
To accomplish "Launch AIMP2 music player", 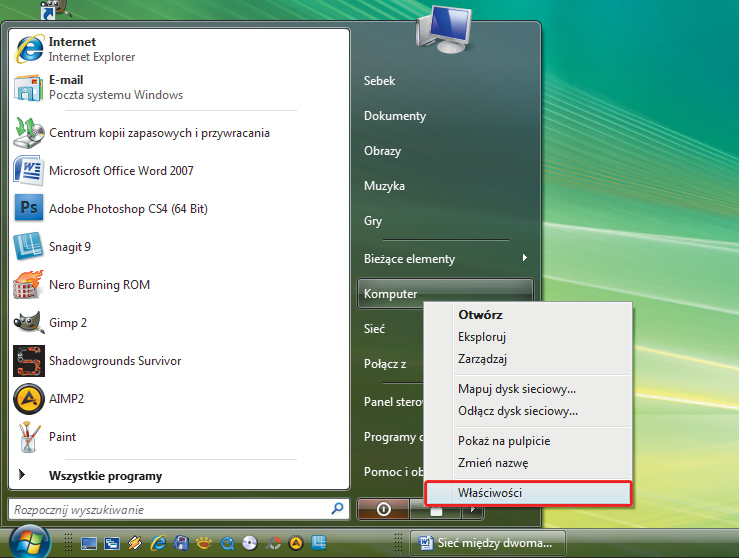I will 65,399.
